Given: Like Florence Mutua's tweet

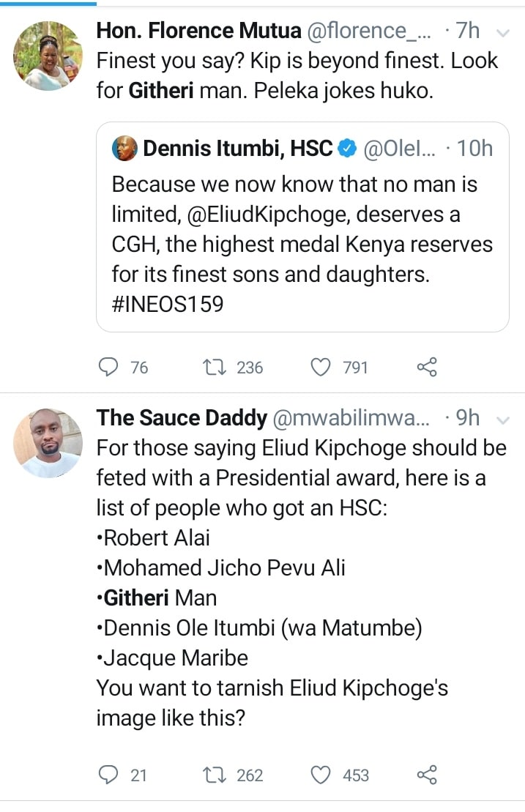Looking at the screenshot, I should (322, 367).
